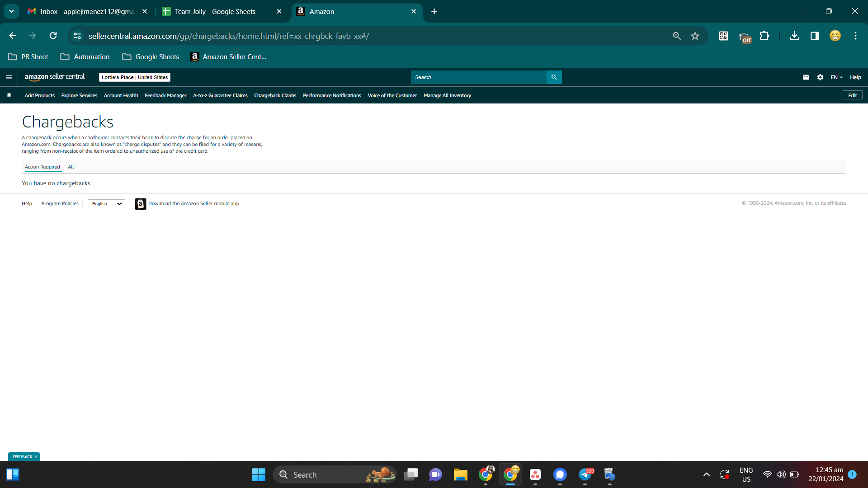
Task: Open Telegram from the taskbar
Action: coord(585,474)
